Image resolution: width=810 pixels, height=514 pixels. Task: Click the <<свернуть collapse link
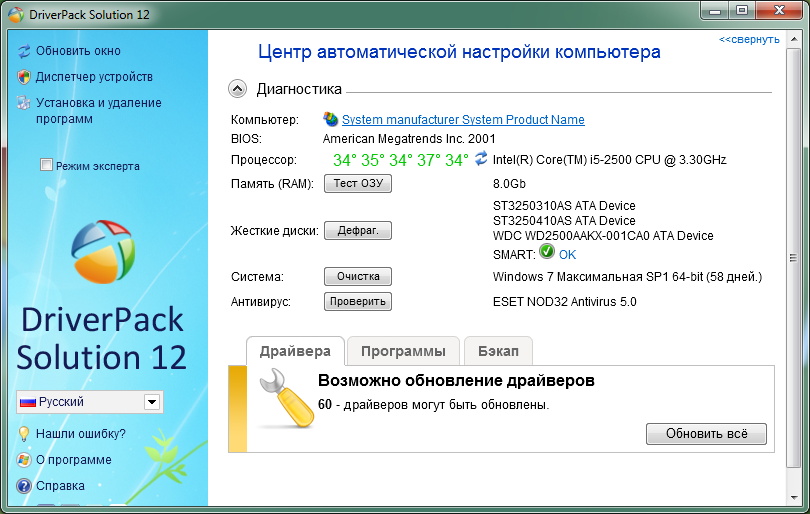(x=749, y=40)
